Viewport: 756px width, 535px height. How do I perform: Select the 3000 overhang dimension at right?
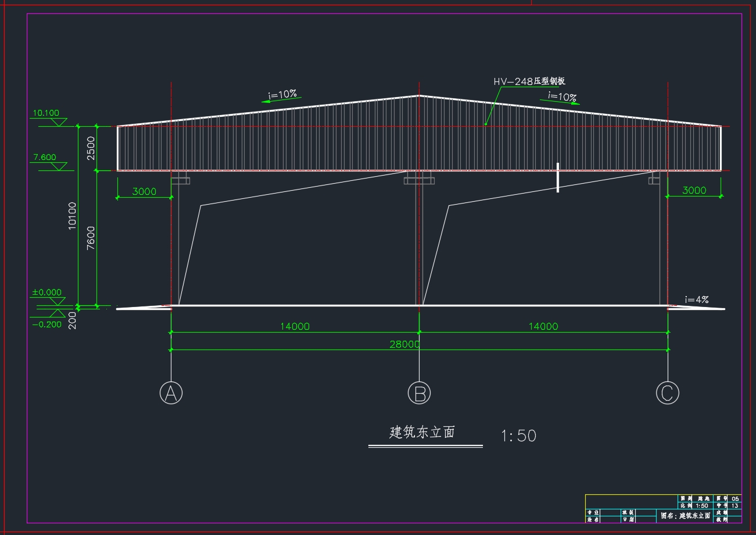[694, 190]
